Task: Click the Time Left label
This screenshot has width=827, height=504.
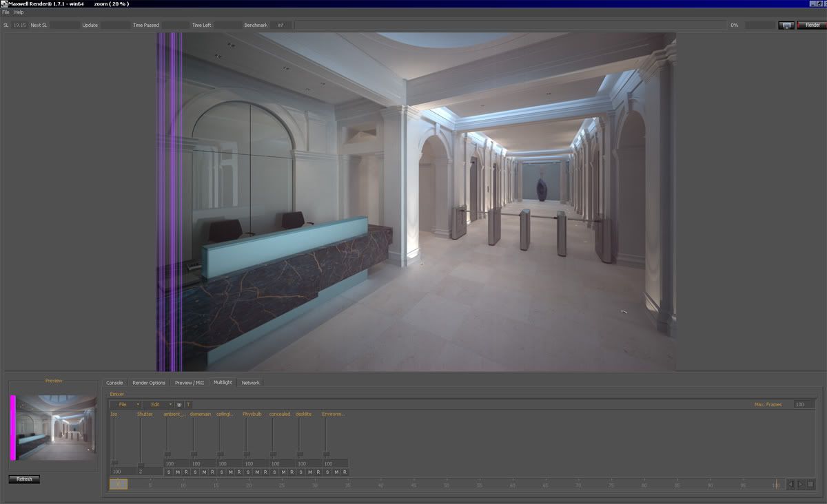Action: (202, 25)
